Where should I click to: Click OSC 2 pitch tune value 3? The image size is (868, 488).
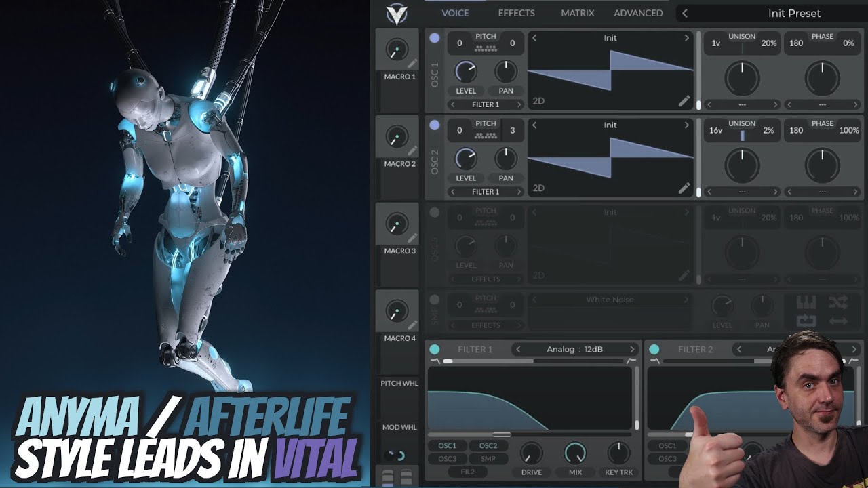click(x=512, y=130)
